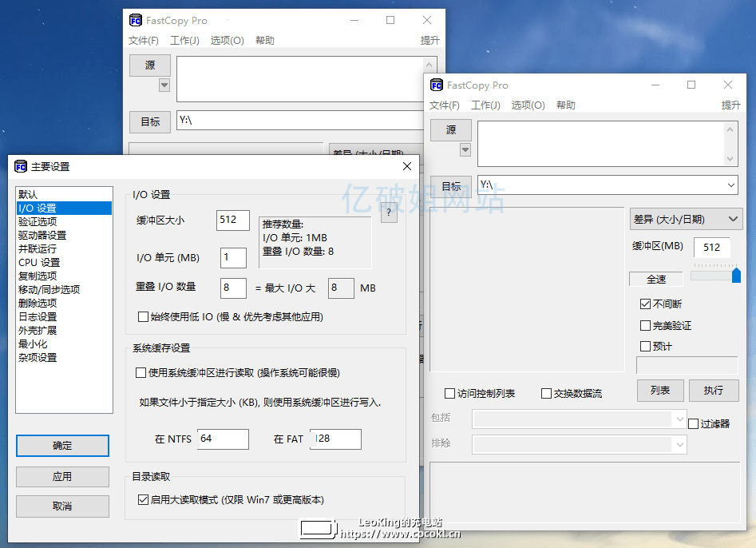Click the FC icon in 主要设置 dialog title

pyautogui.click(x=20, y=166)
